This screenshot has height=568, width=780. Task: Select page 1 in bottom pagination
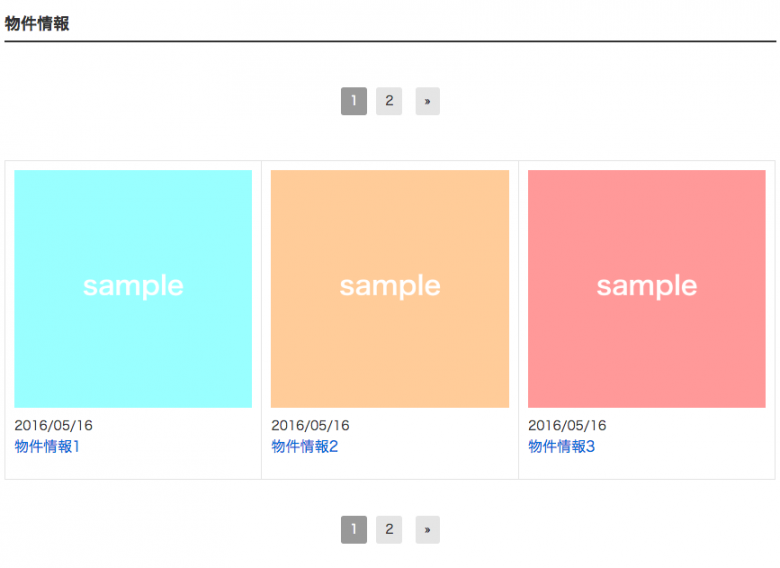[x=354, y=529]
